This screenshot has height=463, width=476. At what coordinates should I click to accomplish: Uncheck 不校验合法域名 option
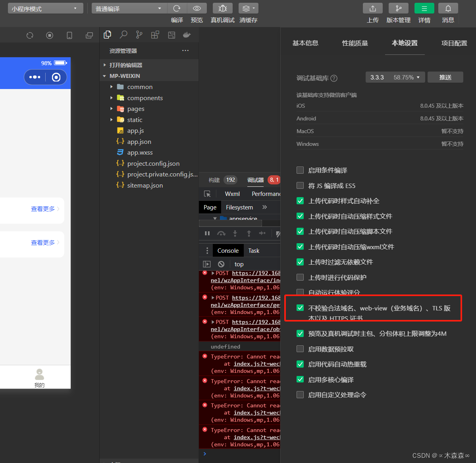(x=300, y=307)
